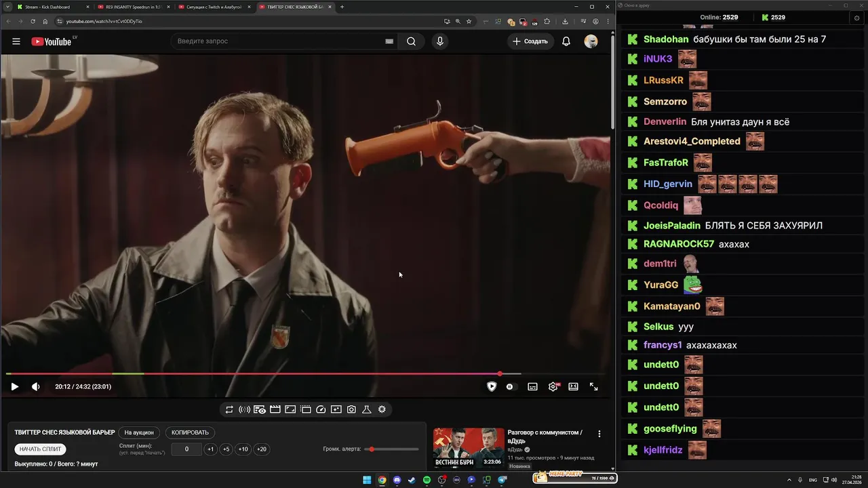
Task: Click the split minutes input field
Action: pyautogui.click(x=186, y=449)
